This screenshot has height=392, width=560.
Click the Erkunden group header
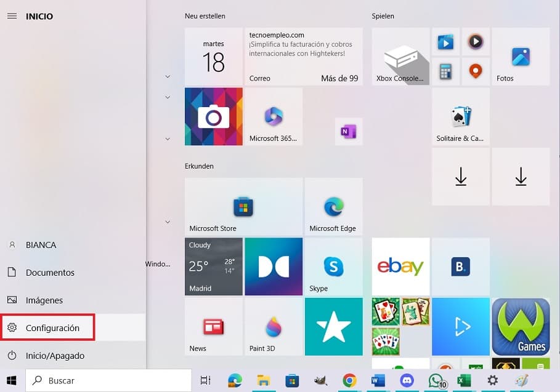[x=199, y=166]
